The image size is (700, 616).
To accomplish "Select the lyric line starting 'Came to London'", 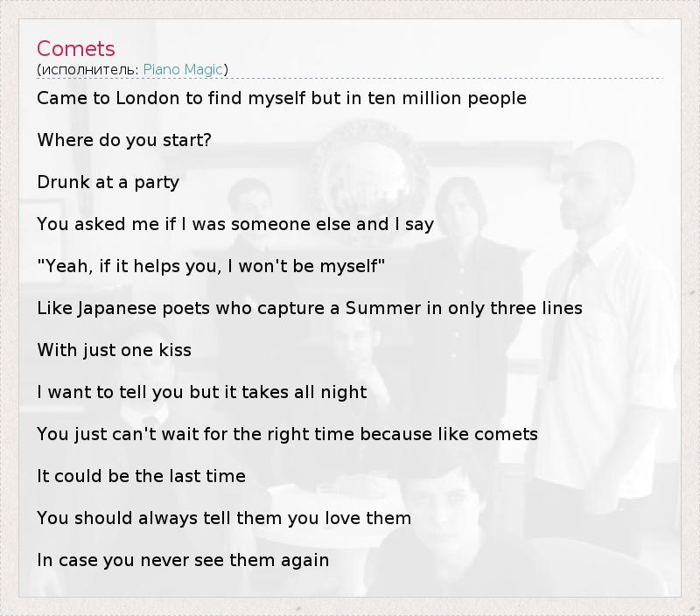I will pyautogui.click(x=281, y=98).
